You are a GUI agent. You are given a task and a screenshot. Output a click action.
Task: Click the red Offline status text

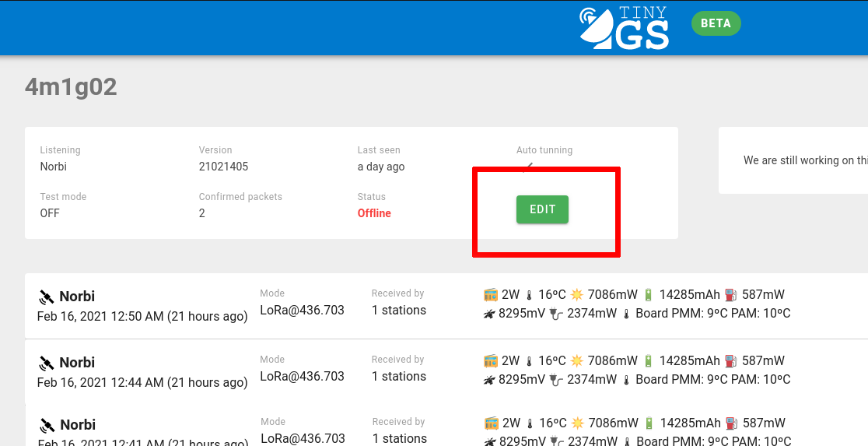(x=374, y=213)
